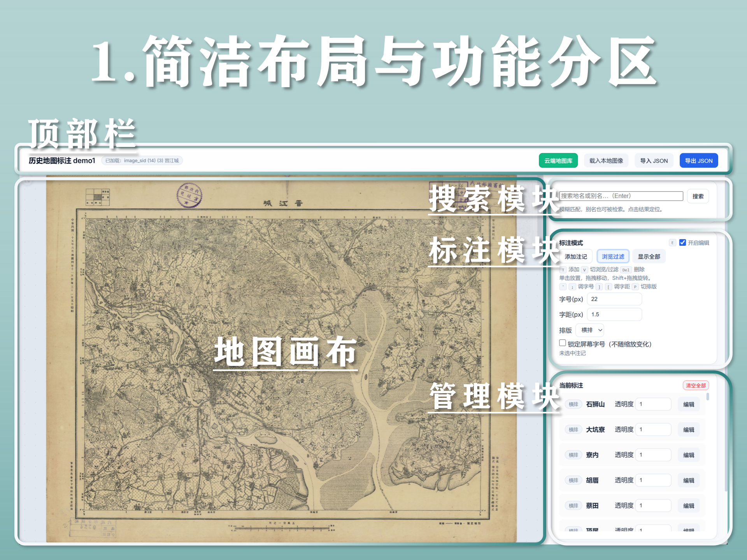This screenshot has width=747, height=560.
Task: Click the 导入 JSON button
Action: [654, 161]
